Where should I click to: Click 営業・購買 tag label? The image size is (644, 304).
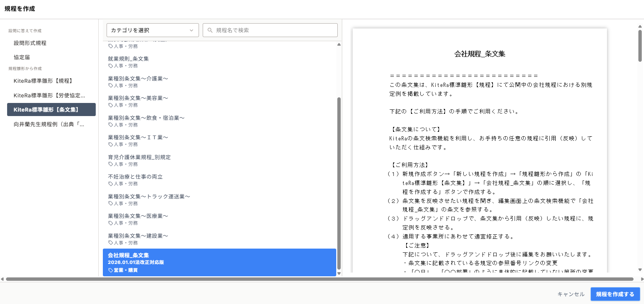[126, 270]
